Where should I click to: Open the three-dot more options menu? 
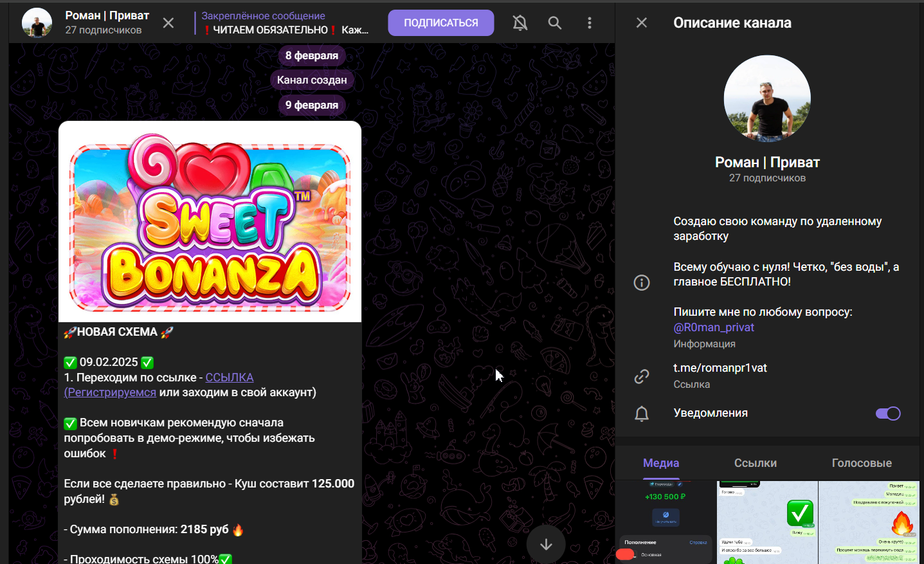click(589, 23)
